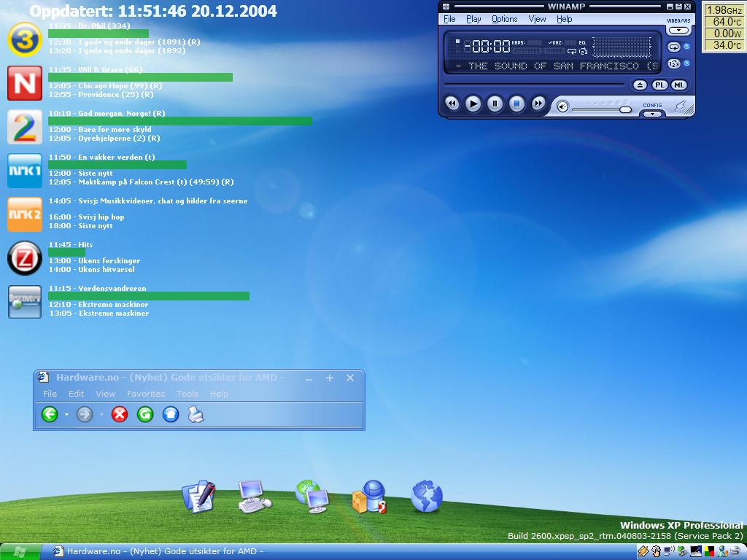Click Winamp's time display

(487, 46)
